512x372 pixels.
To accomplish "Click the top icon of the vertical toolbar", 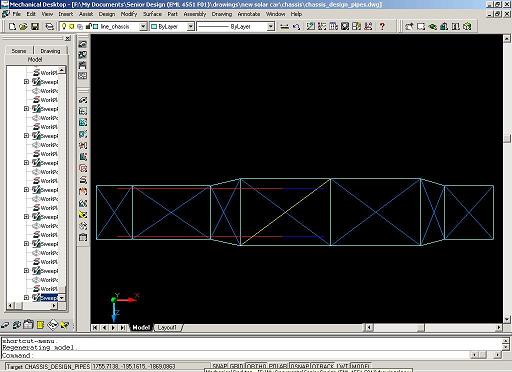I will 83,44.
